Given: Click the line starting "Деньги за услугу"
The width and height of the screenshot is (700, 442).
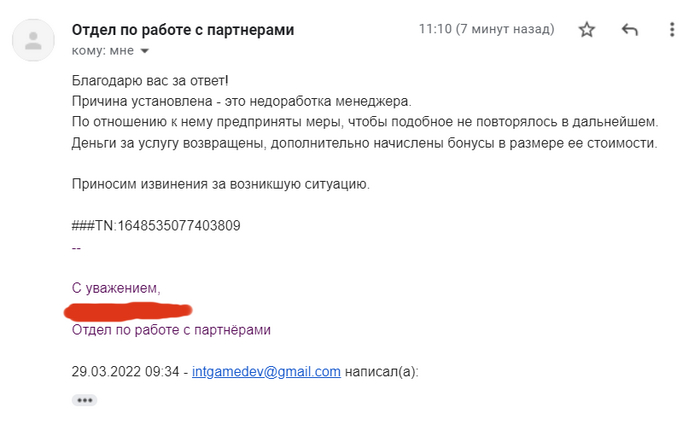Looking at the screenshot, I should (364, 143).
